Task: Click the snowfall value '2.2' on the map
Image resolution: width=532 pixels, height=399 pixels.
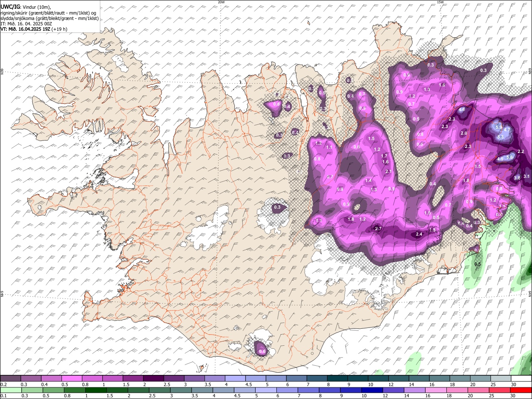Action: (521, 152)
